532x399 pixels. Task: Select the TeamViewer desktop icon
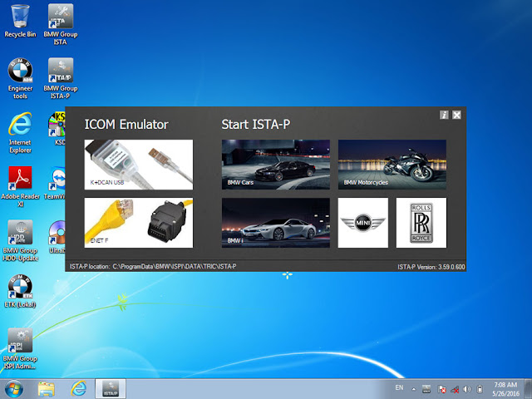(56, 183)
